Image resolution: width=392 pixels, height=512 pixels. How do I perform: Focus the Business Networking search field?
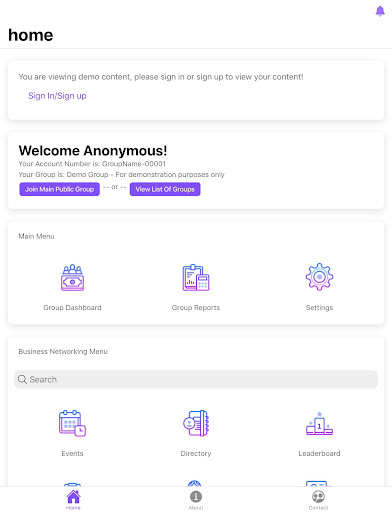(196, 379)
